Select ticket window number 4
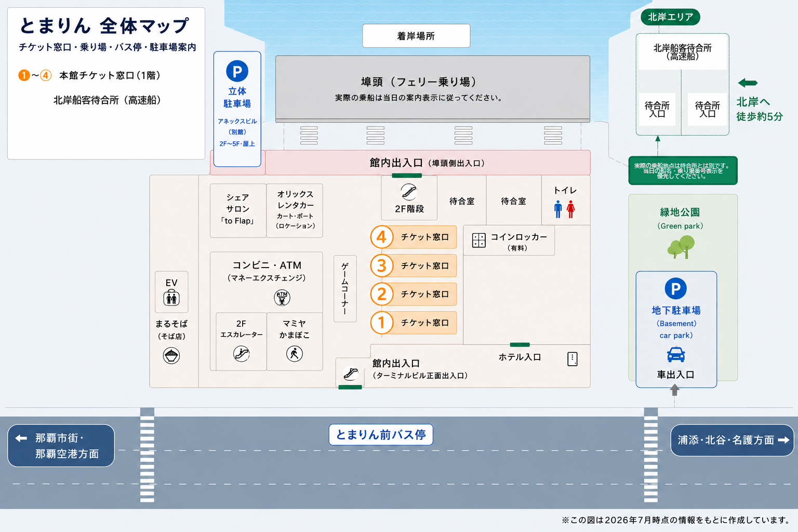 pyautogui.click(x=414, y=237)
